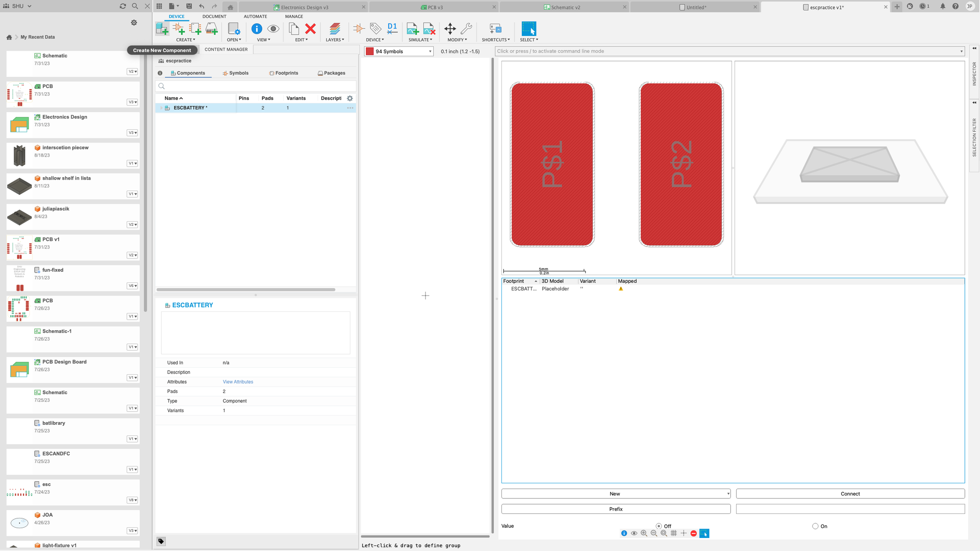Open the New button dropdown arrow
The image size is (980, 551).
[726, 493]
